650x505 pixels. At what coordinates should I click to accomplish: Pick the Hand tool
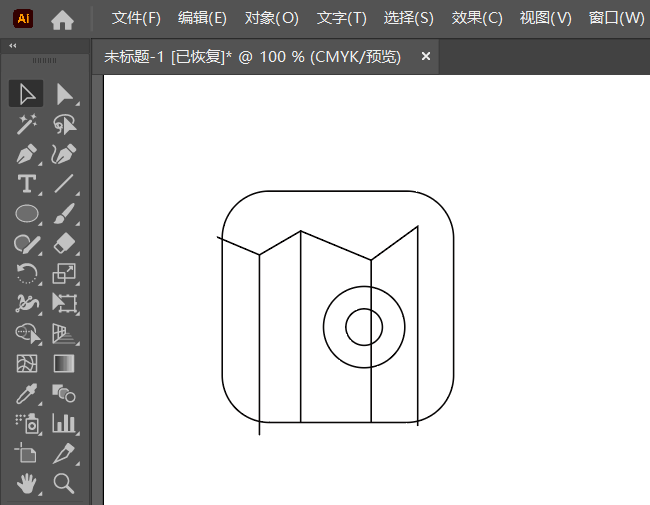coord(27,483)
